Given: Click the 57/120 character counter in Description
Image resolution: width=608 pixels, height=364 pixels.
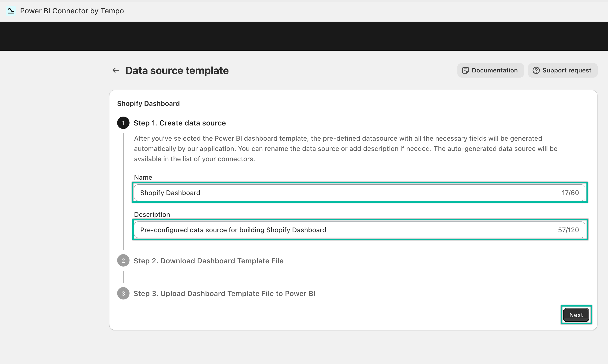Looking at the screenshot, I should coord(568,230).
